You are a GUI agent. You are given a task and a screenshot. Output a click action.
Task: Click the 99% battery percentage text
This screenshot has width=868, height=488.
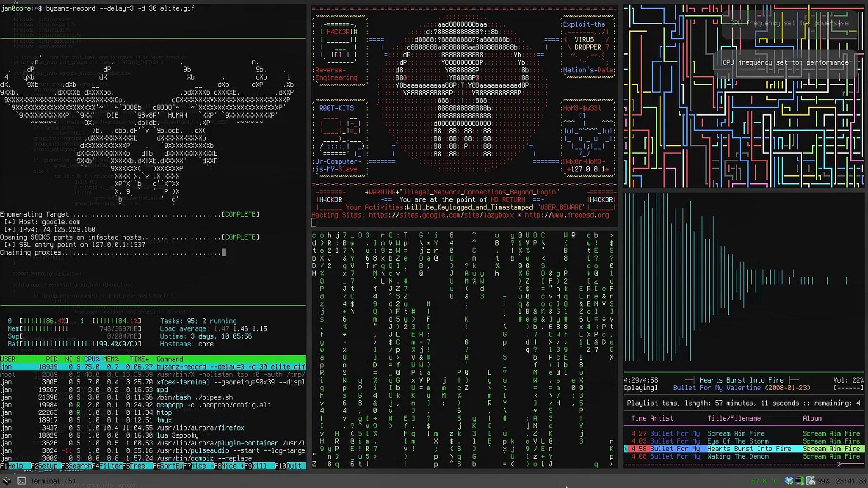(x=823, y=481)
